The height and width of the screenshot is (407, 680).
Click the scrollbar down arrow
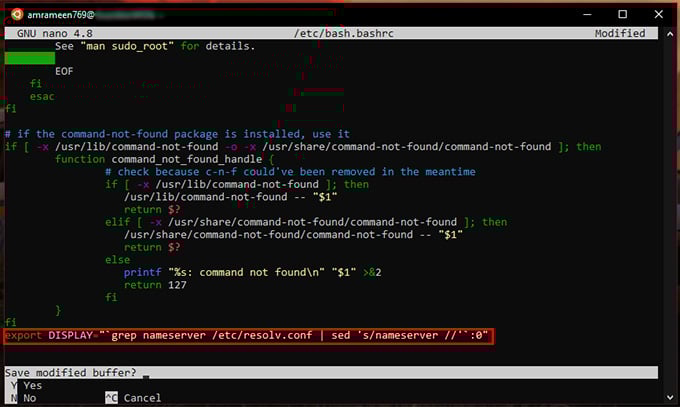[670, 397]
